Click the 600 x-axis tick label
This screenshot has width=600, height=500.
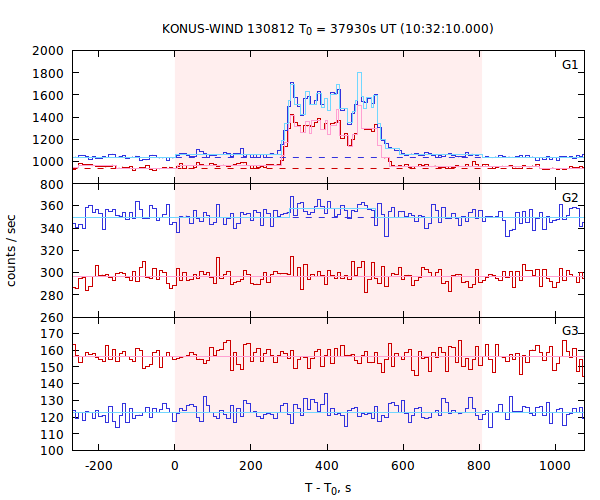pyautogui.click(x=403, y=466)
